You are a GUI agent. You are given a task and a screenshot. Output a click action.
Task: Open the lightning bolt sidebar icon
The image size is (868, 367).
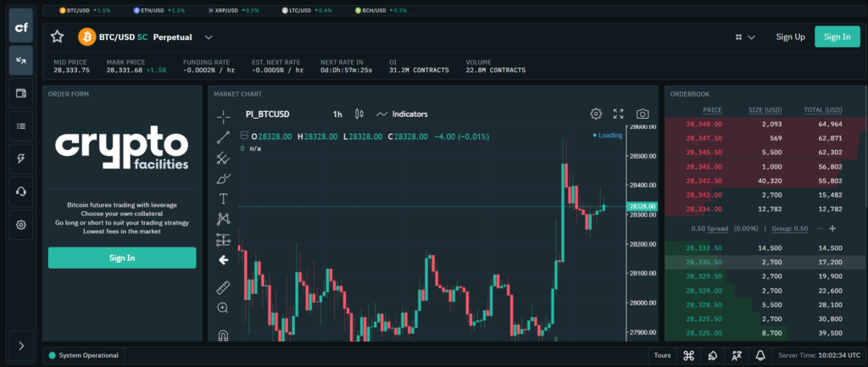[x=21, y=158]
